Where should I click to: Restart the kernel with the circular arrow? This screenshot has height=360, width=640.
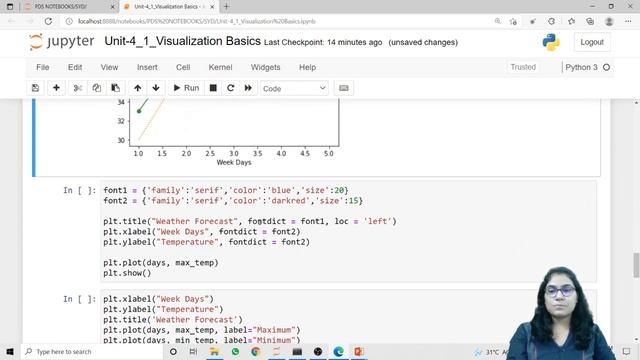pyautogui.click(x=231, y=88)
